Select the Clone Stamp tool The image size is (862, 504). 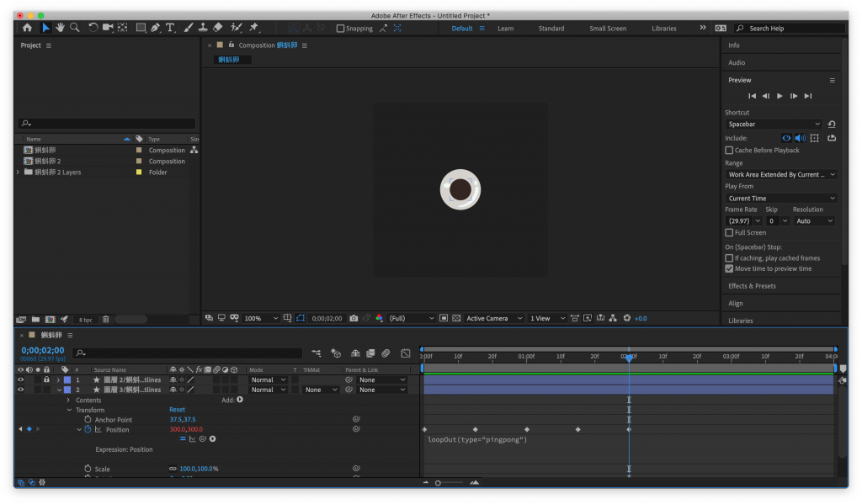[x=203, y=28]
